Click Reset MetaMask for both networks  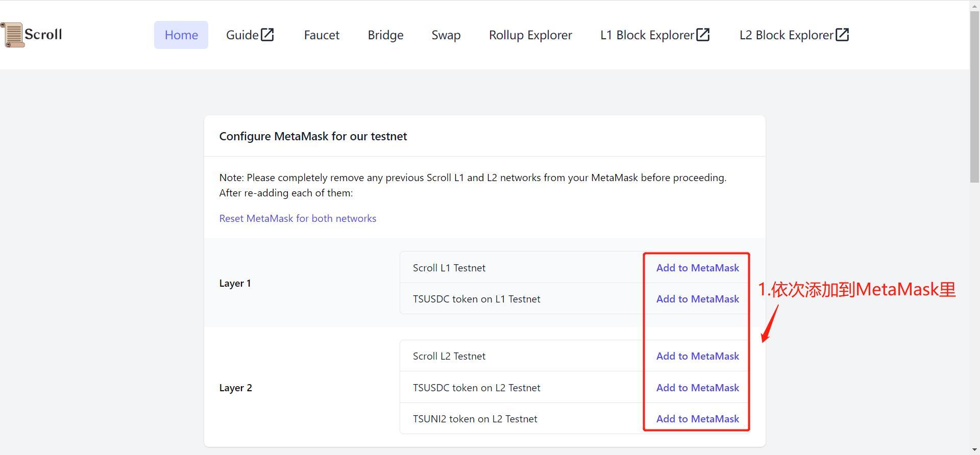(298, 218)
